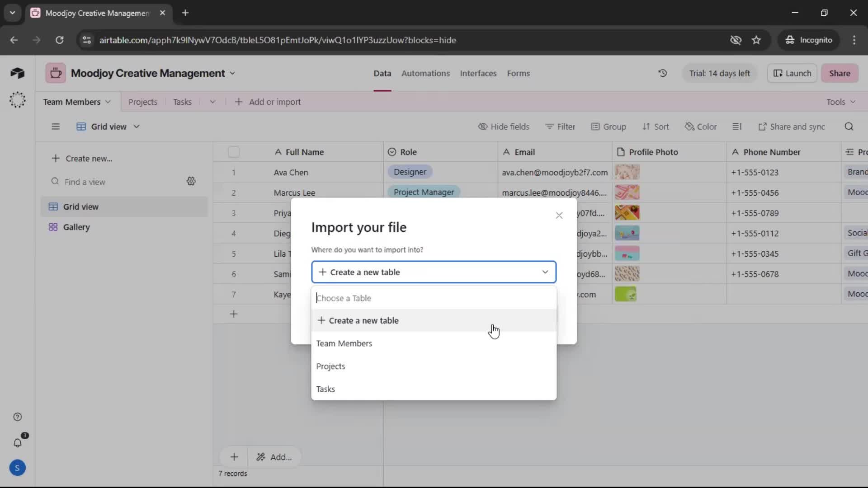Open the Tools dropdown
Image resolution: width=868 pixels, height=488 pixels.
point(841,102)
